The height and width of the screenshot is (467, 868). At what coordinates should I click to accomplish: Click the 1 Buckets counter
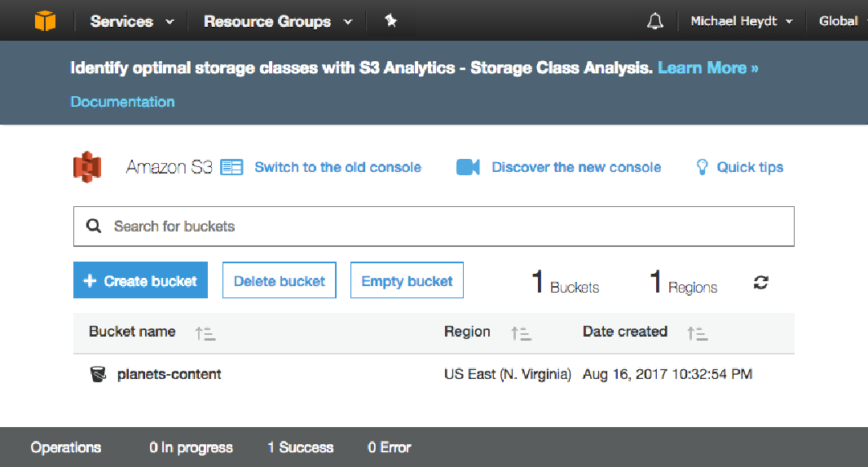(565, 282)
